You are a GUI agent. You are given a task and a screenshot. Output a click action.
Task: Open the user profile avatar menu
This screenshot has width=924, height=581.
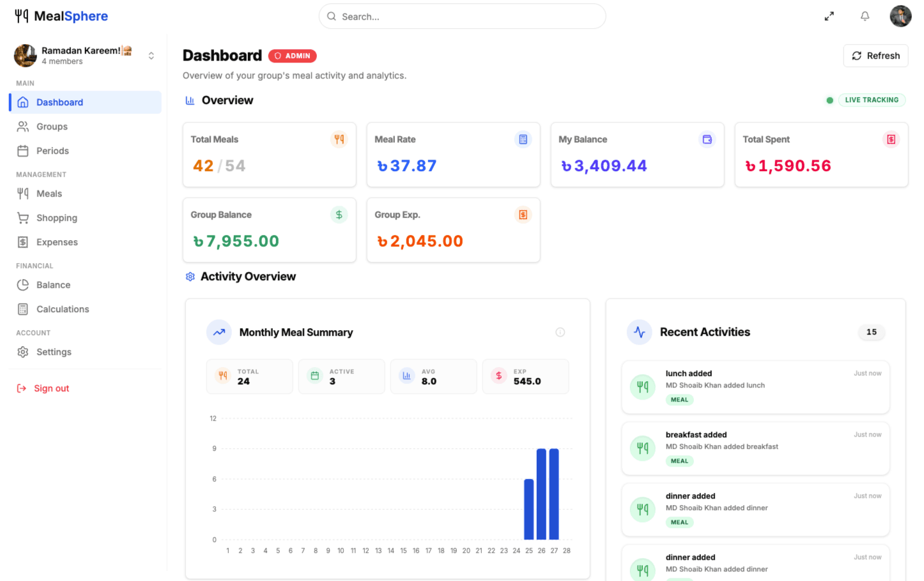click(x=900, y=17)
